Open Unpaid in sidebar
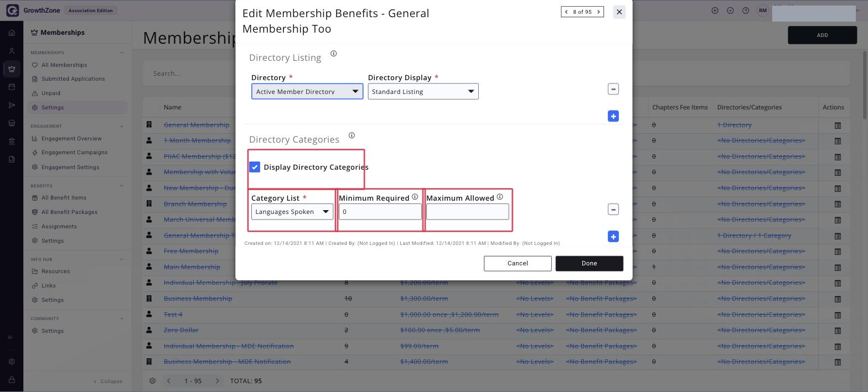The height and width of the screenshot is (392, 868). coord(51,93)
